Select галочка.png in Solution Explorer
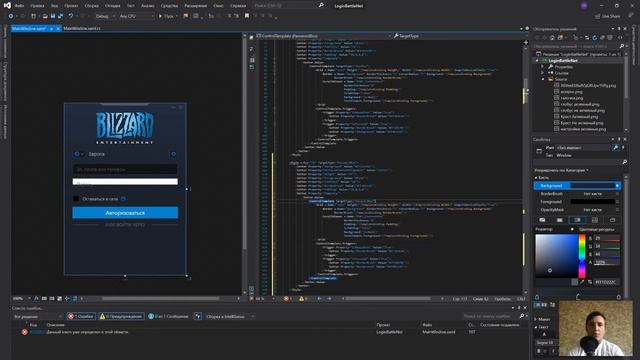The height and width of the screenshot is (360, 640). pyautogui.click(x=572, y=98)
